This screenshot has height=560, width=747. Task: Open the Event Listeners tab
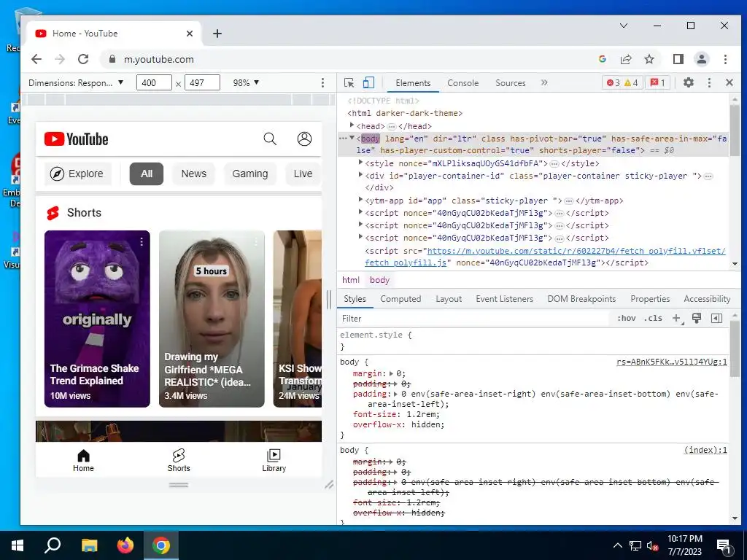[504, 299]
